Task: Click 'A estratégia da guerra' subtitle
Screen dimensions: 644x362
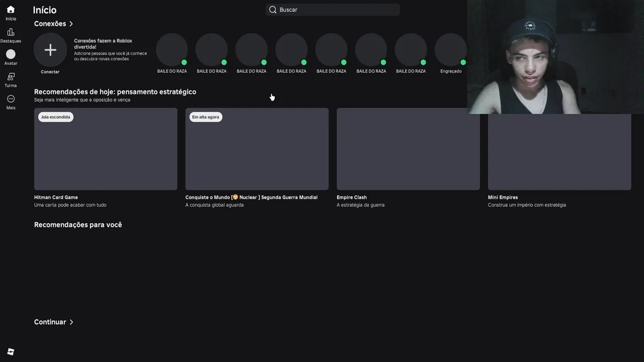Action: 360,205
